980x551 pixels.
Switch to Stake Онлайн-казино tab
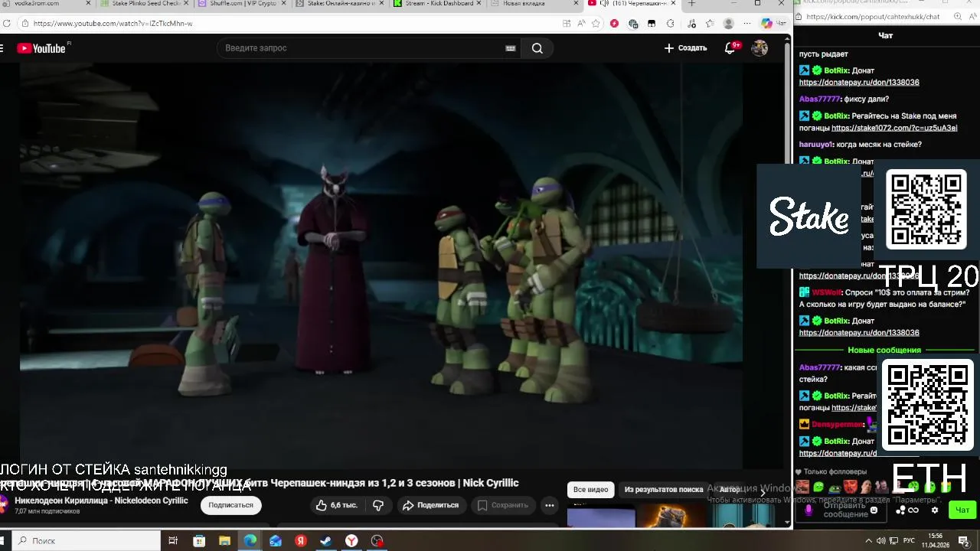click(x=338, y=4)
